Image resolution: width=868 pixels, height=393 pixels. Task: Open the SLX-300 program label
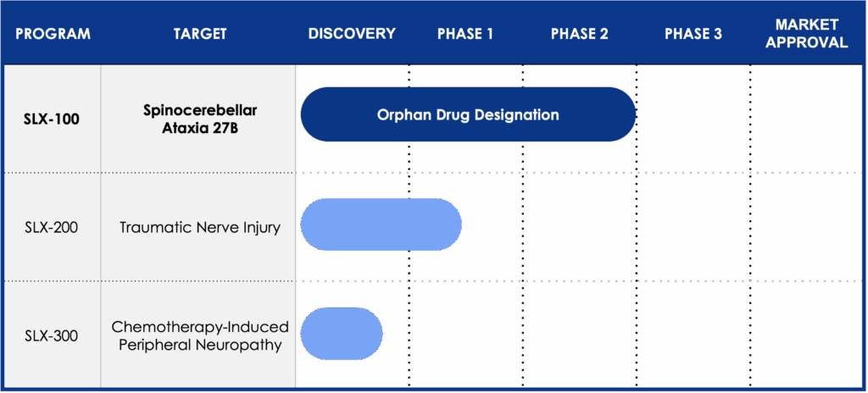(x=52, y=336)
